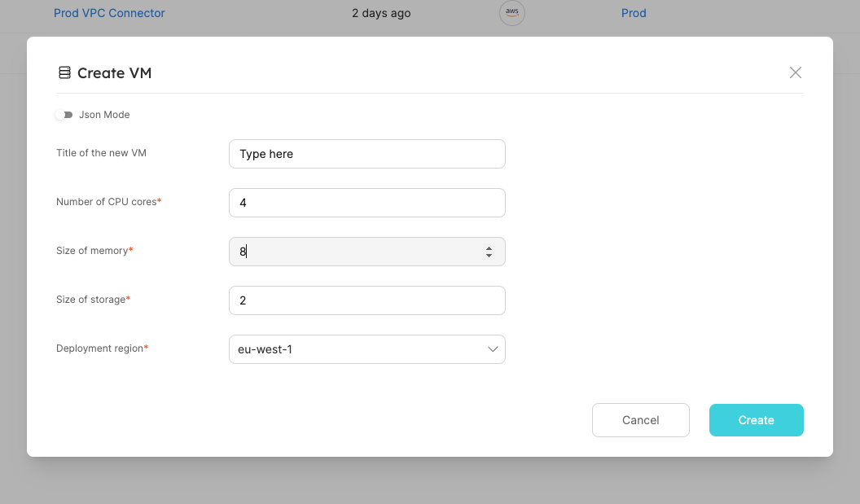Click the memory stepper down arrow
This screenshot has width=860, height=504.
tap(489, 255)
